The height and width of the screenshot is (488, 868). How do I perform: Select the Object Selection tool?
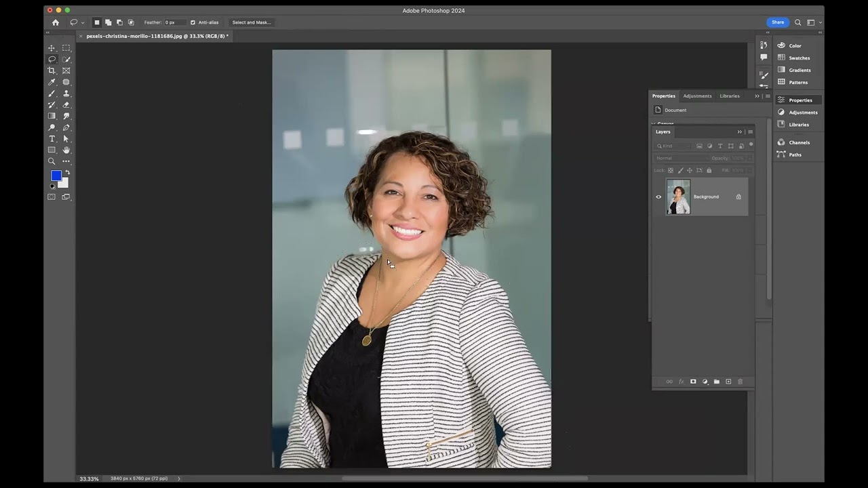point(66,59)
